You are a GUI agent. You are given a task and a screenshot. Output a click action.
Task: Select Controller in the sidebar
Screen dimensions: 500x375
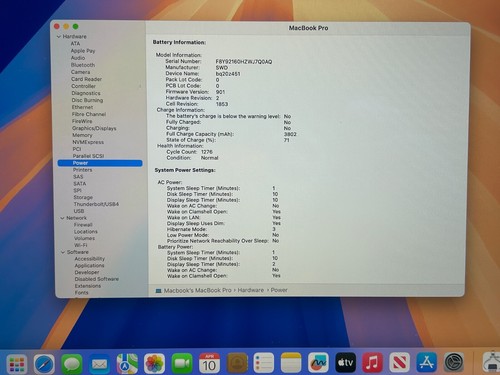click(x=83, y=86)
